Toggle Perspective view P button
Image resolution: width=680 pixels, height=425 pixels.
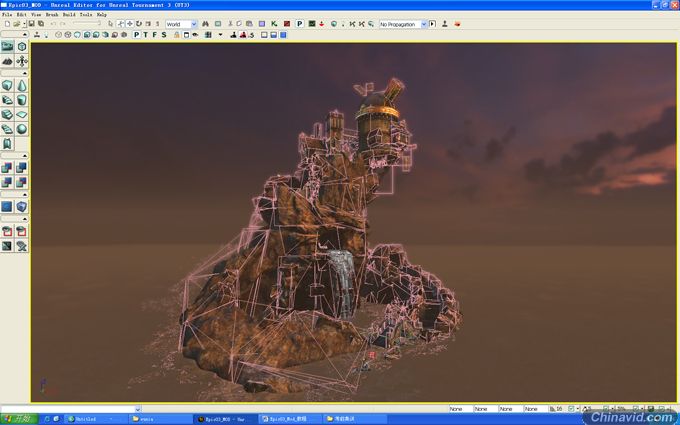point(137,35)
